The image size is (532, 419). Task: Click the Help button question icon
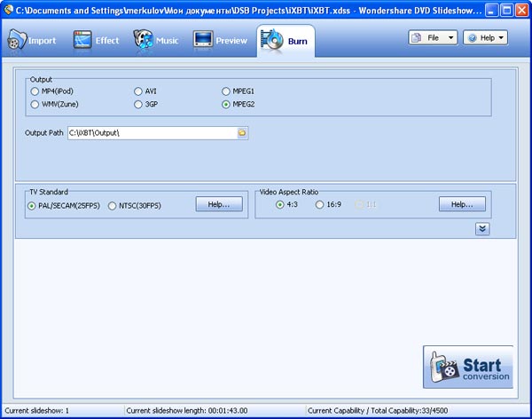[472, 38]
